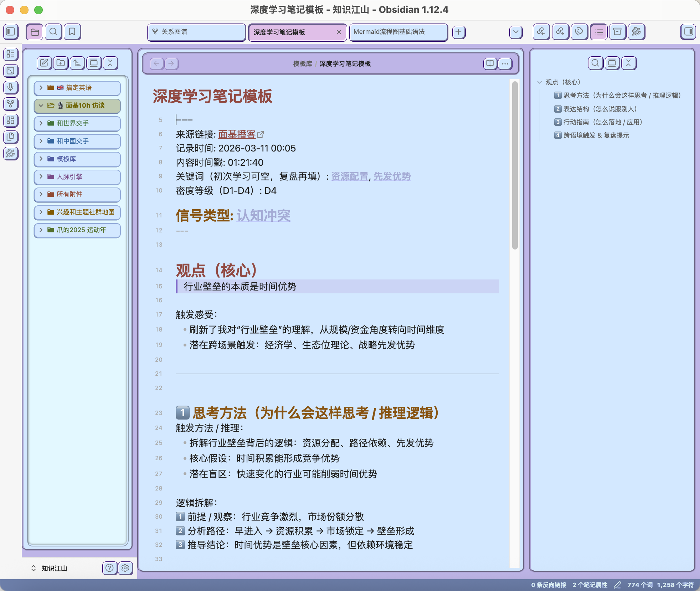Toggle the right sidebar visibility
Screen dimensions: 700x591
click(x=689, y=32)
